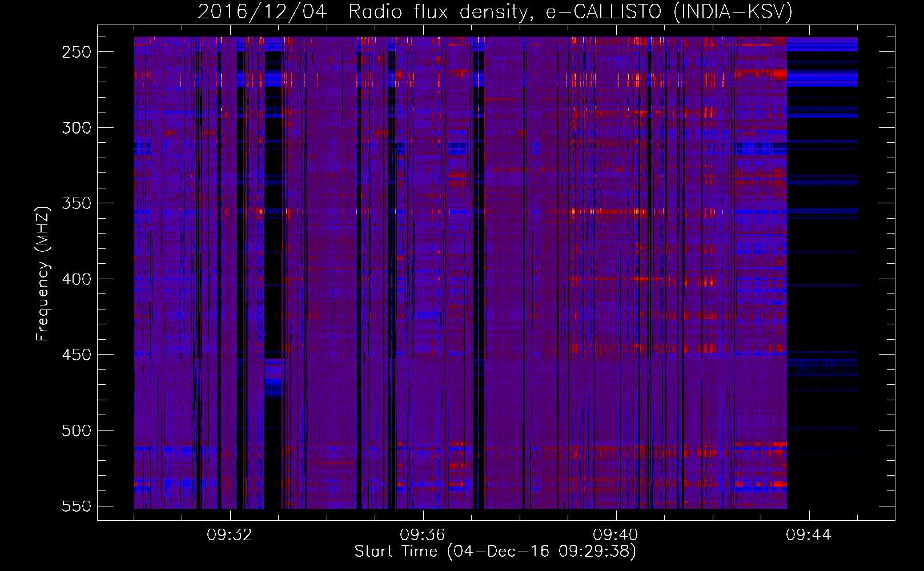Click the plot title mentioning e-CALLISTO (INDIA-KSV)
Image resolution: width=924 pixels, height=571 pixels.
pyautogui.click(x=495, y=12)
